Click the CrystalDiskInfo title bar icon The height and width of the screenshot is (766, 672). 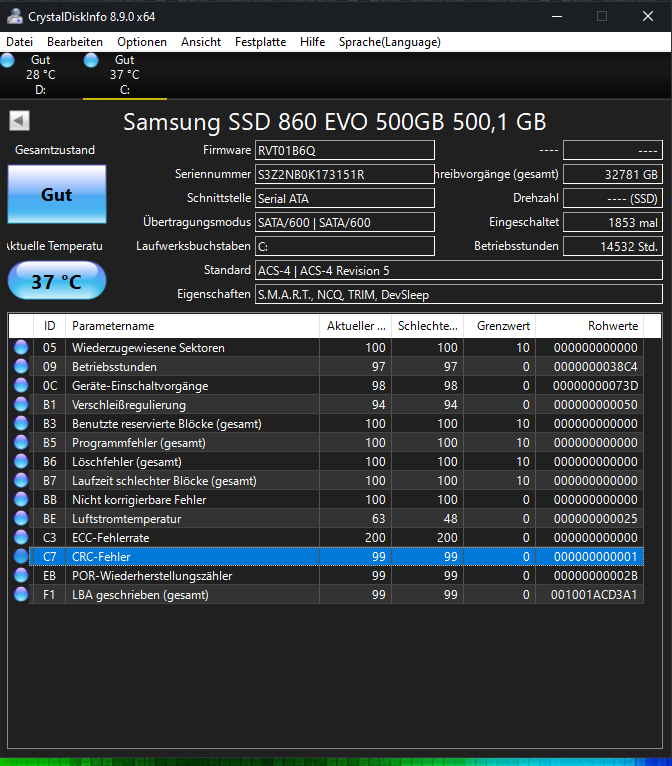15,17
